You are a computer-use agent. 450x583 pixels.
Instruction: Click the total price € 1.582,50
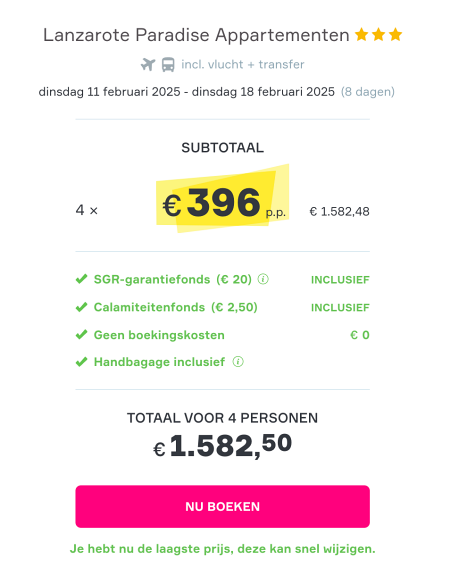[222, 445]
